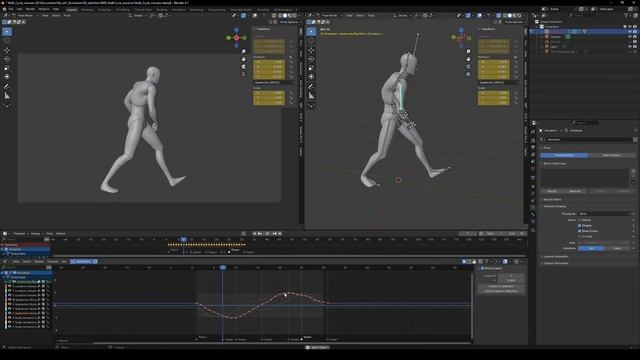Click zoom magnifier gizmo in left viewport
The image size is (640, 360).
click(x=244, y=52)
